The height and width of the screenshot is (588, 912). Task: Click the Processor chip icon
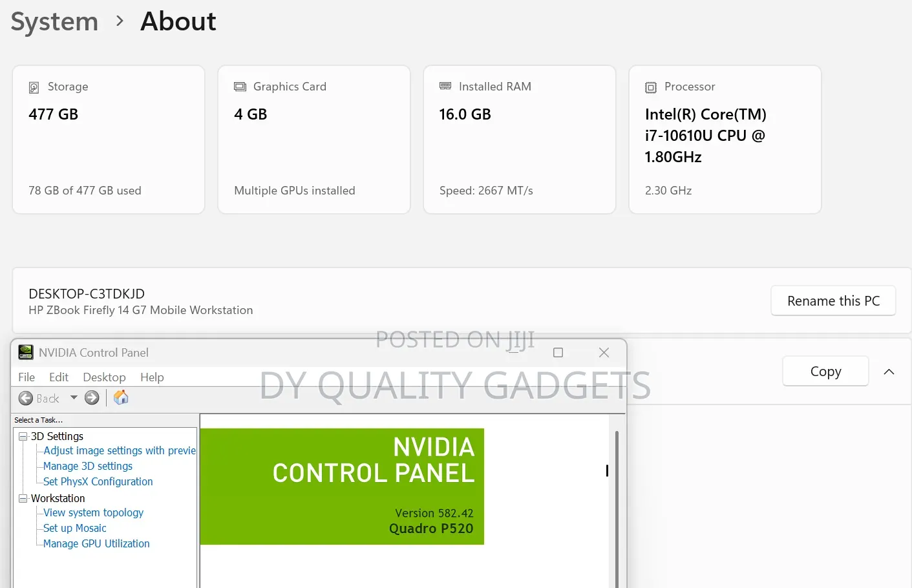pos(651,87)
